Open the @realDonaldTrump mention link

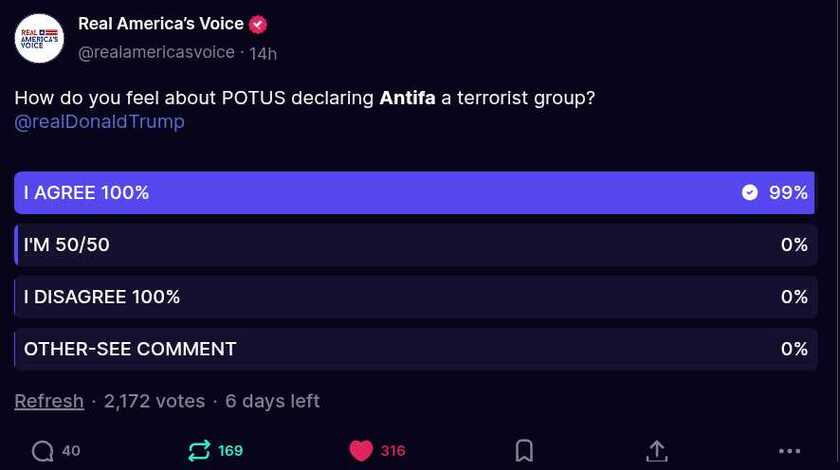(100, 122)
